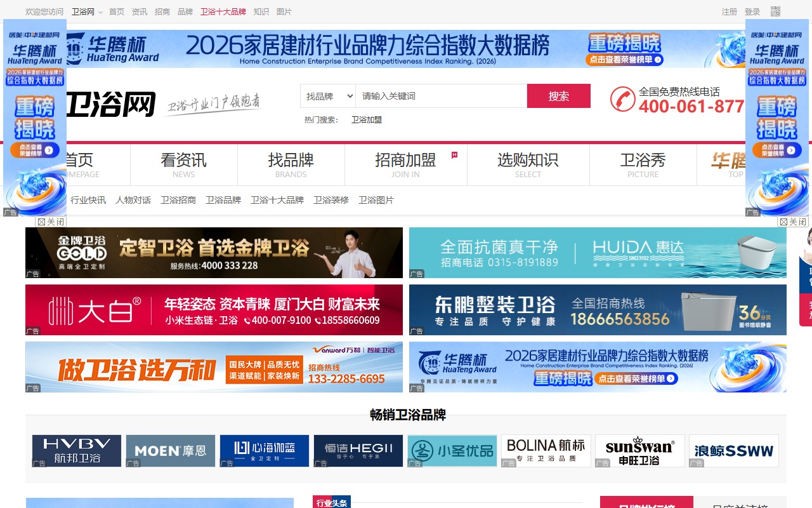Image resolution: width=812 pixels, height=508 pixels.
Task: Open 知识 in the top bar
Action: coord(261,11)
